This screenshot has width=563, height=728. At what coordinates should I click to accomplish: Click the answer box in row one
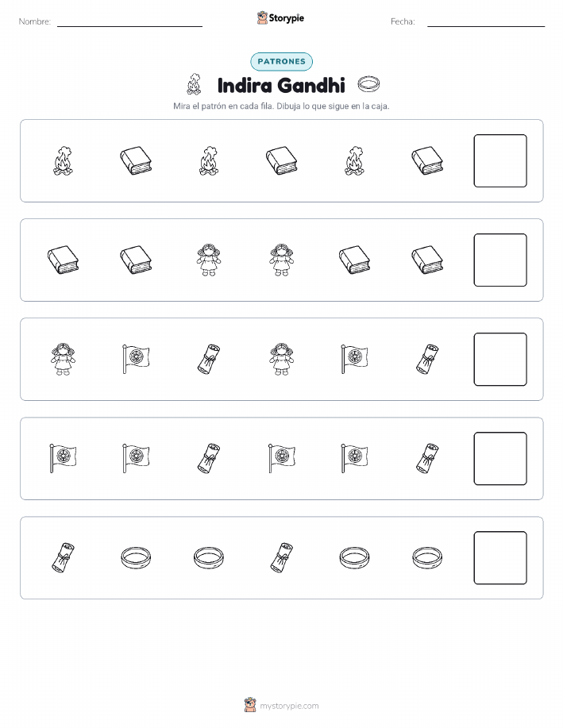[500, 160]
